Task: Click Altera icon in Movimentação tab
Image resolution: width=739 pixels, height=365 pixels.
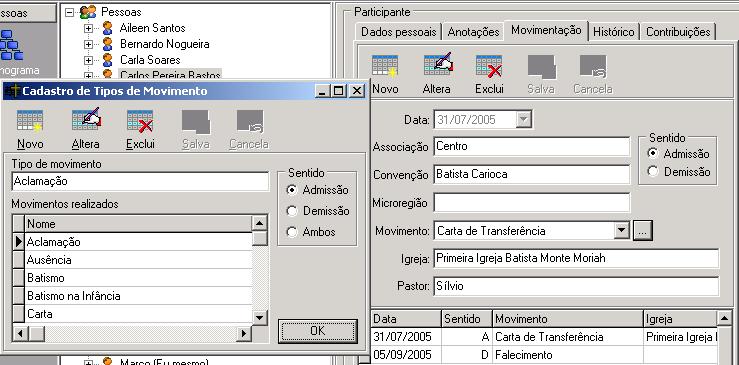Action: click(437, 65)
